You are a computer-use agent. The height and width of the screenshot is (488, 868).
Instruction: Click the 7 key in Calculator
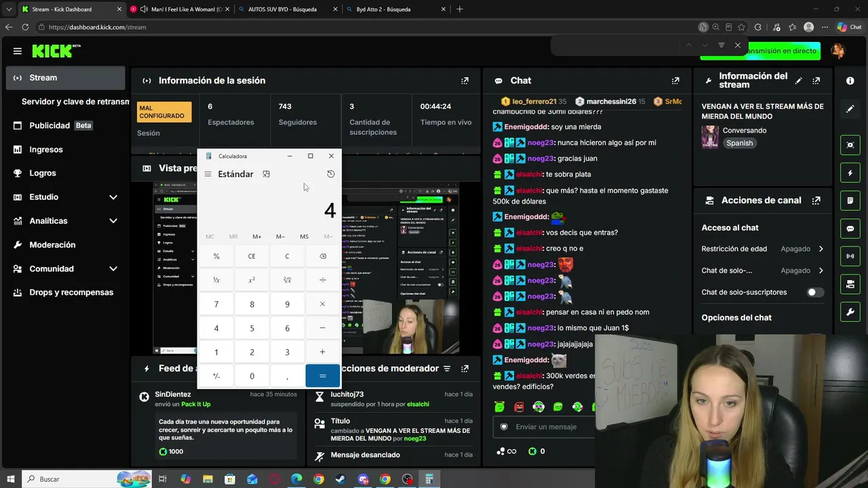pos(216,304)
